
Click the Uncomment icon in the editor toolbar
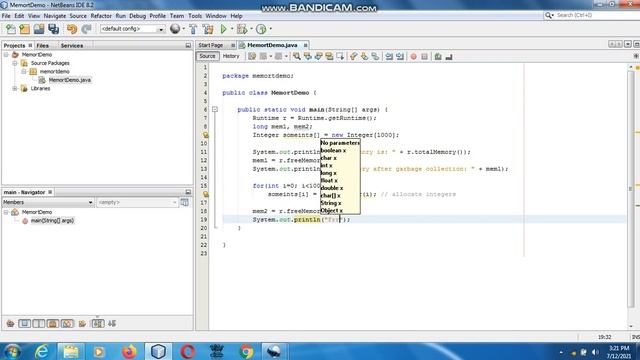pyautogui.click(x=449, y=56)
